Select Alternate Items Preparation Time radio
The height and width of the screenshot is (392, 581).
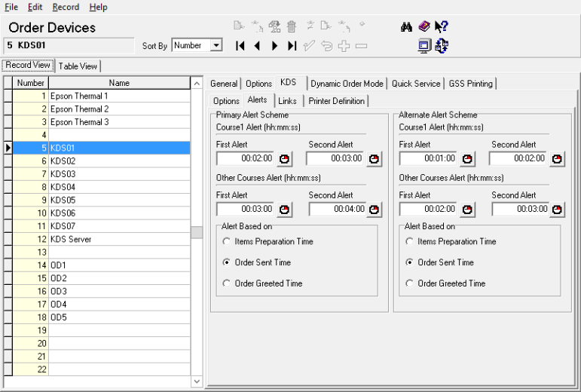click(x=409, y=241)
